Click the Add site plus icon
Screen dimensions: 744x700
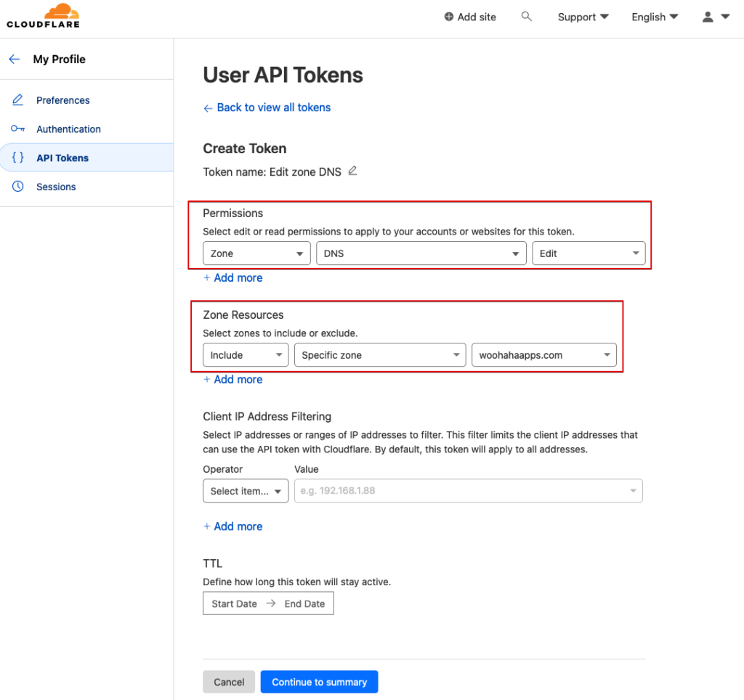pos(448,17)
